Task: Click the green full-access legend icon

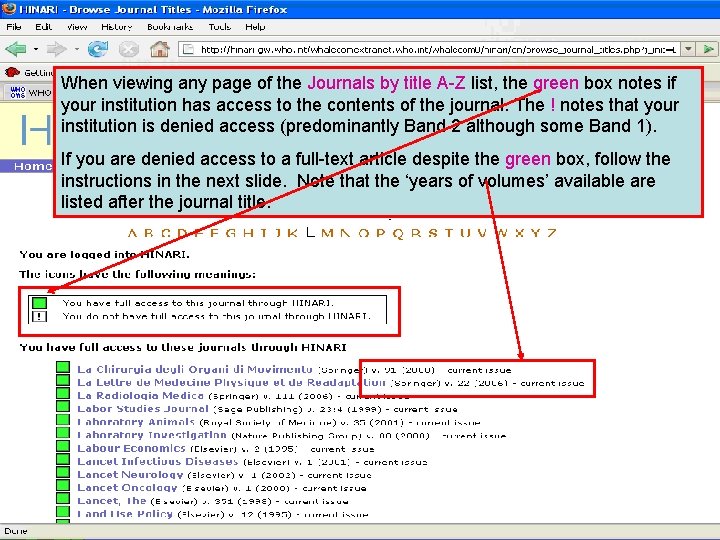Action: (39, 303)
